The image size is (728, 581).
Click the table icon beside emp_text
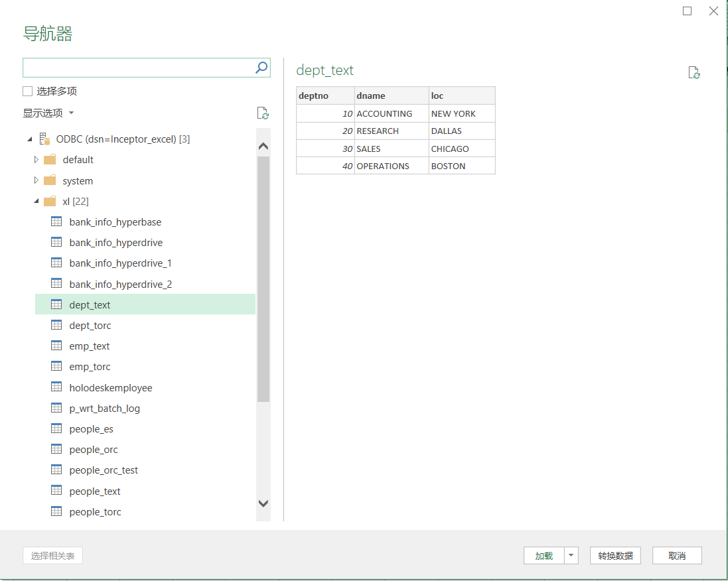click(56, 346)
